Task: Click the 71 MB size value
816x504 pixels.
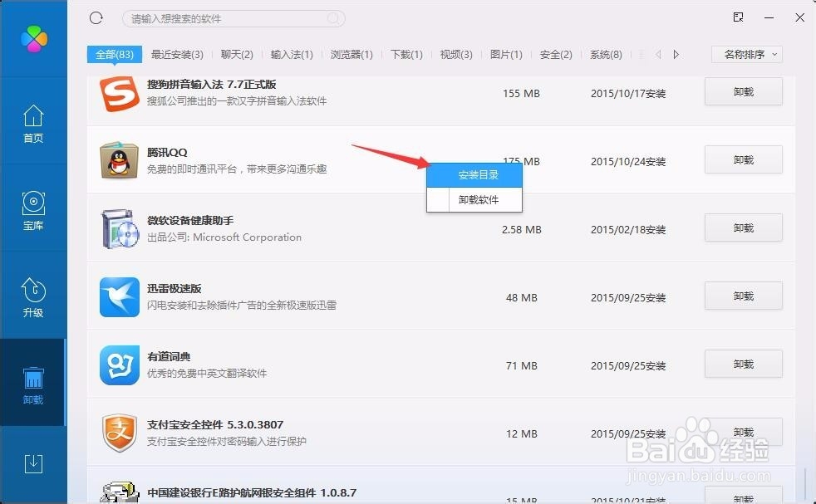Action: tap(522, 366)
